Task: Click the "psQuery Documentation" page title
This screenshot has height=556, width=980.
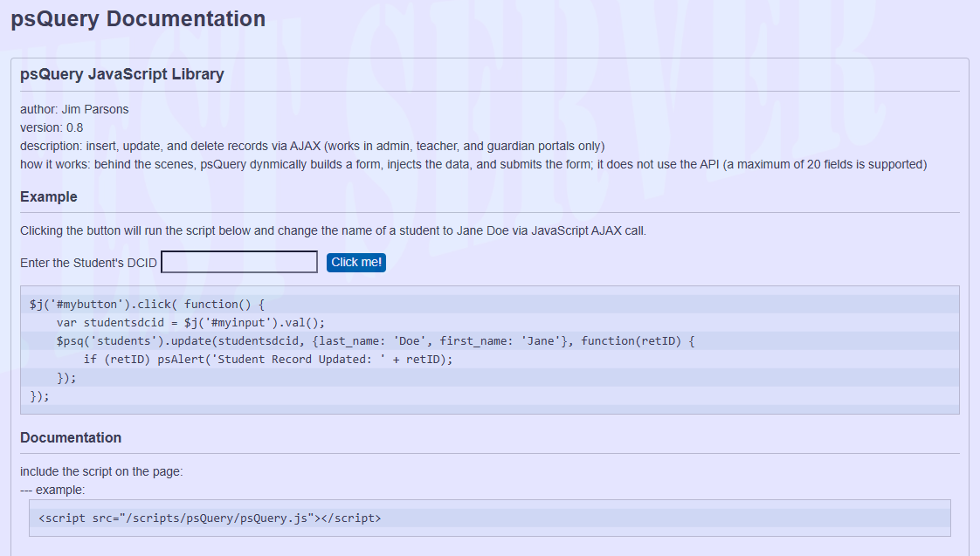Action: point(138,19)
